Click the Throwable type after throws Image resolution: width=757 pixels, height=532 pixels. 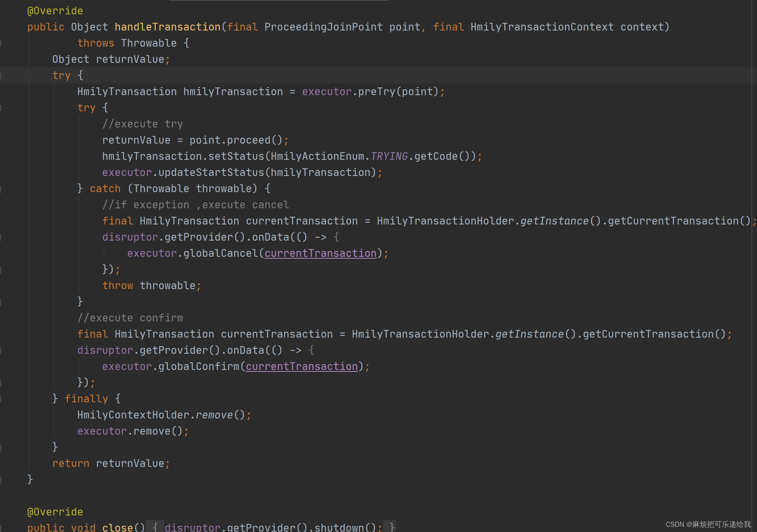(x=149, y=43)
